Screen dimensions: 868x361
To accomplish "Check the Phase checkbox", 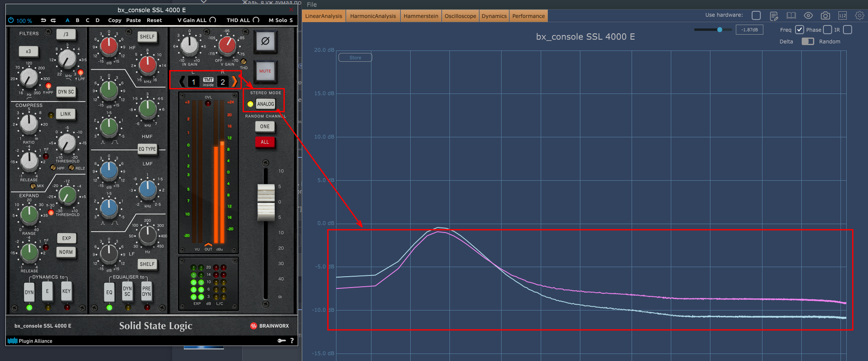I will (828, 30).
